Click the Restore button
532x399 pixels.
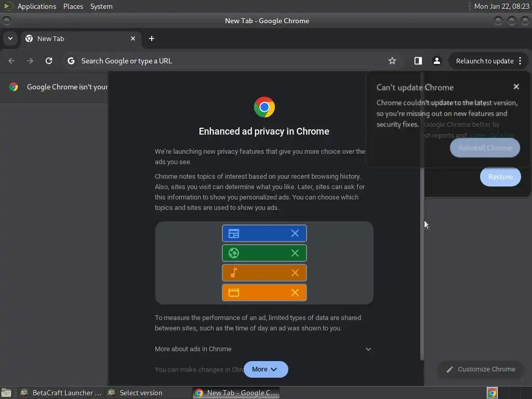(x=500, y=177)
